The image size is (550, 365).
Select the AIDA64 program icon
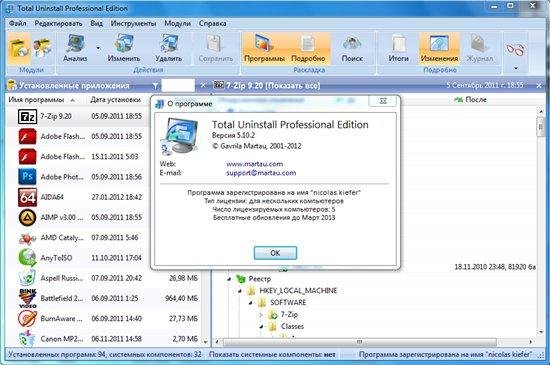(27, 197)
